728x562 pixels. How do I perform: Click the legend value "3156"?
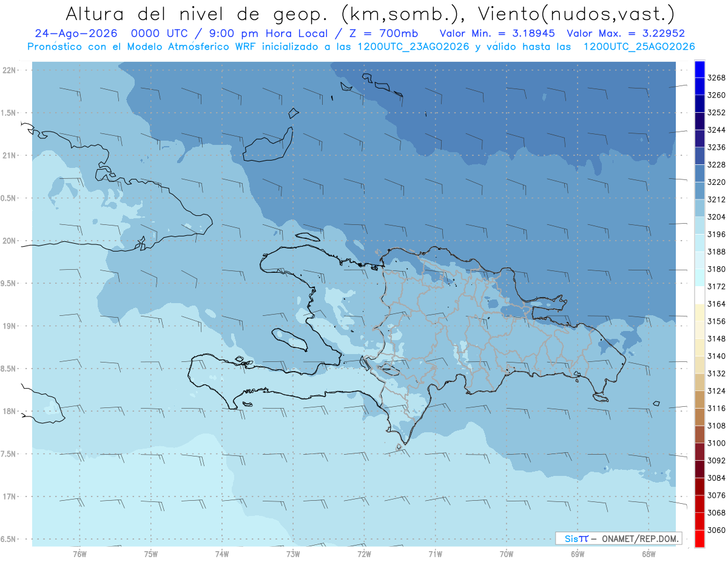(716, 321)
